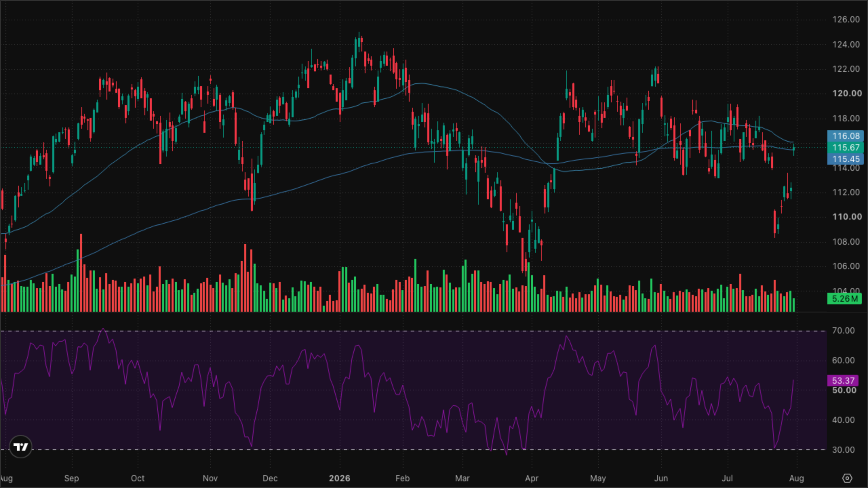
Task: Click the 116.08 moving average price label
Action: pyautogui.click(x=846, y=136)
